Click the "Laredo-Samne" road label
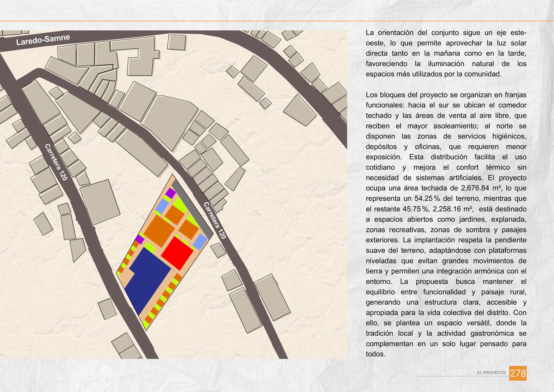 pos(43,40)
